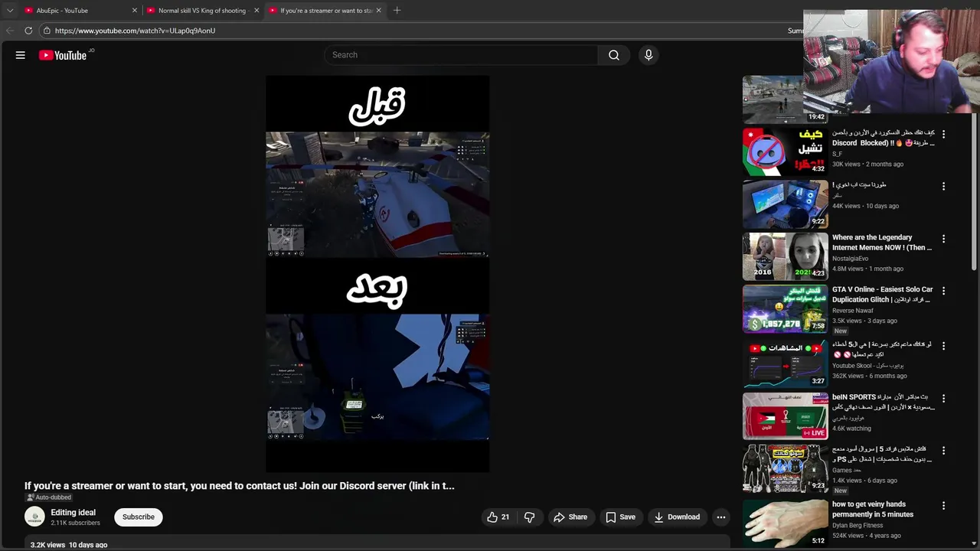Open options for the PS 1.4K views video
Screen dimensions: 980x551
pos(943,451)
